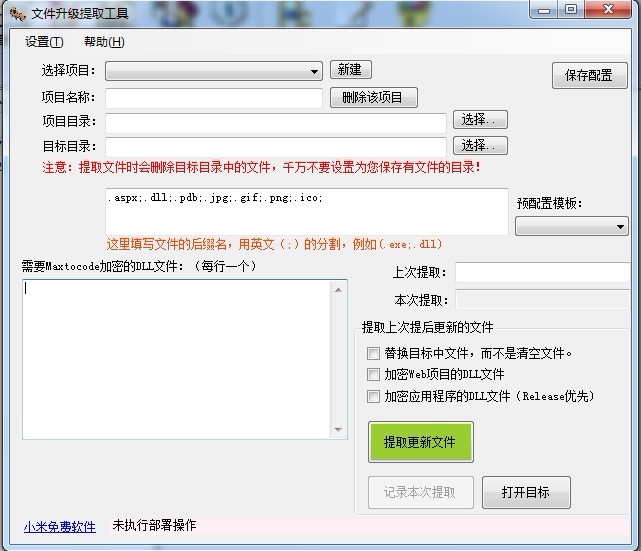
Task: Check 加密应用程序的DLL文件 option
Action: 374,396
